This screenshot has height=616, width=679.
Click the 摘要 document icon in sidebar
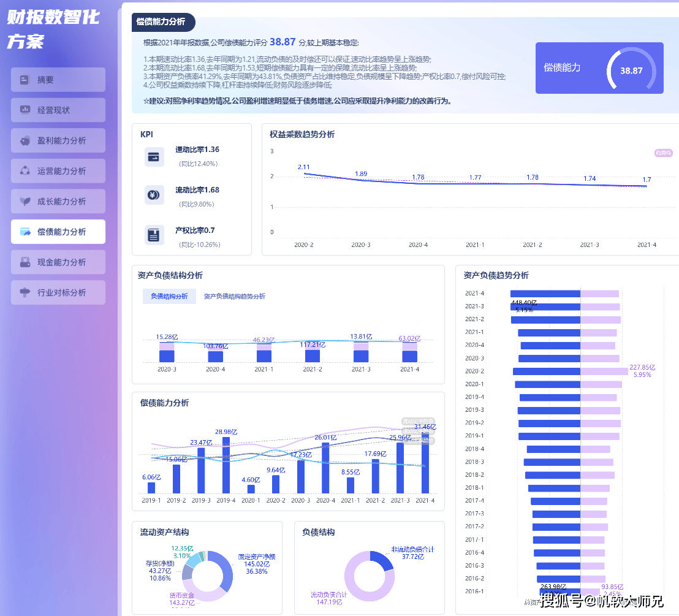tap(25, 80)
